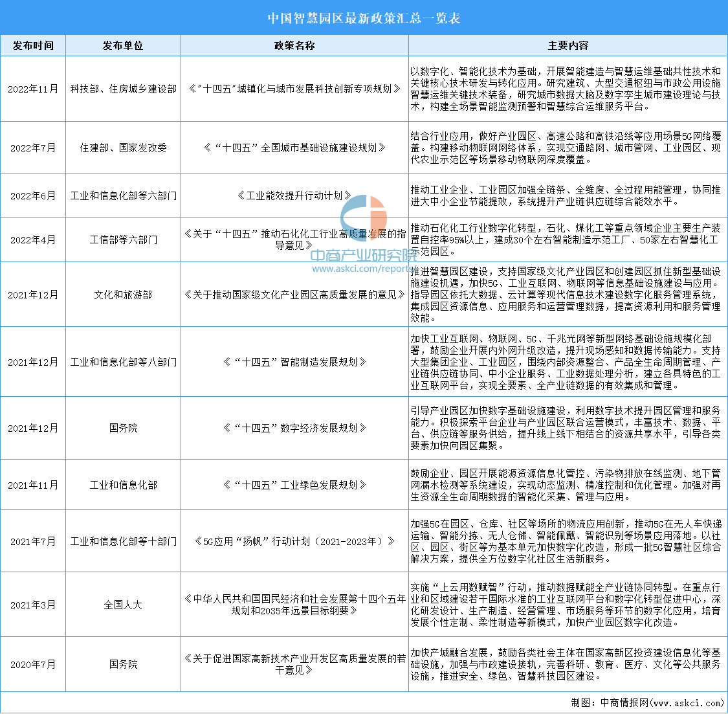This screenshot has width=728, height=714.
Task: Click content text starting 推动石化化工行业数字化转型
Action: pyautogui.click(x=566, y=240)
